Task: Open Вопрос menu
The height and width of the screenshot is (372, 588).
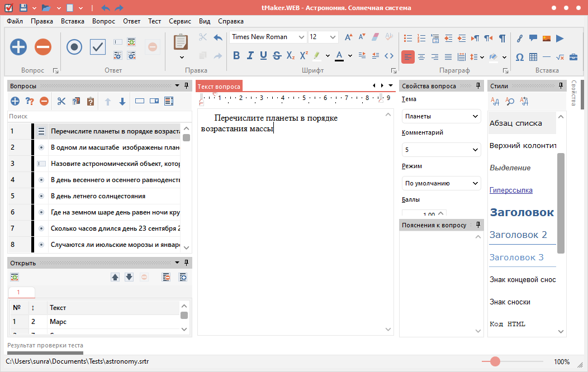Action: (103, 21)
